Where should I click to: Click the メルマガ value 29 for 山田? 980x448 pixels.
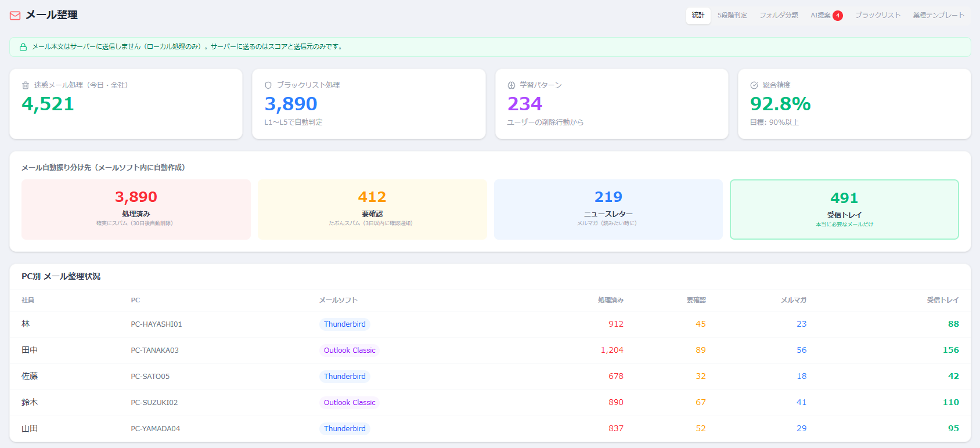click(802, 428)
